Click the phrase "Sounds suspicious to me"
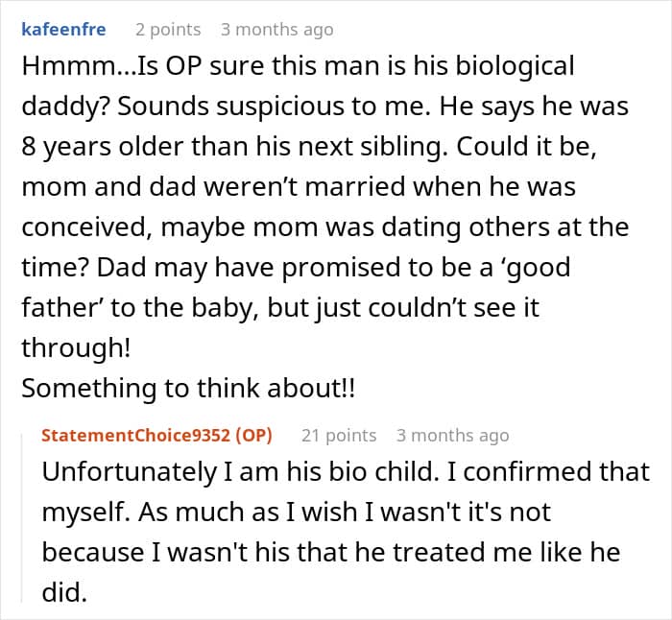The width and height of the screenshot is (672, 620). click(x=273, y=107)
